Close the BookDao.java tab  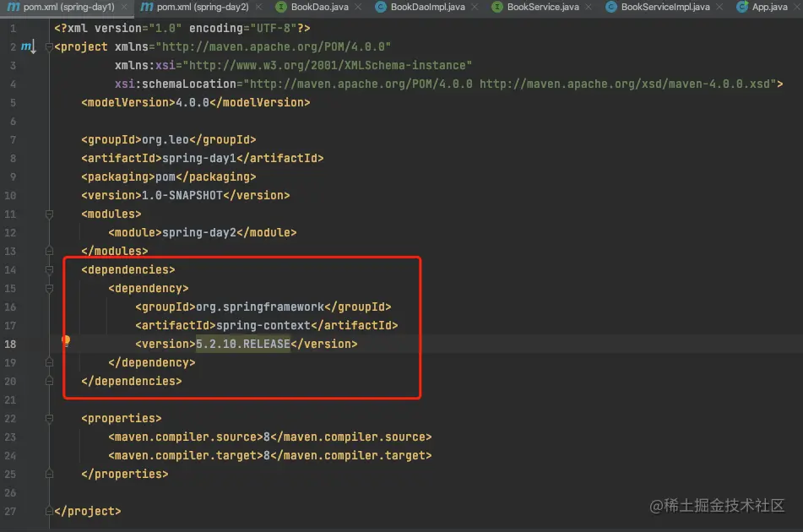[x=358, y=7]
